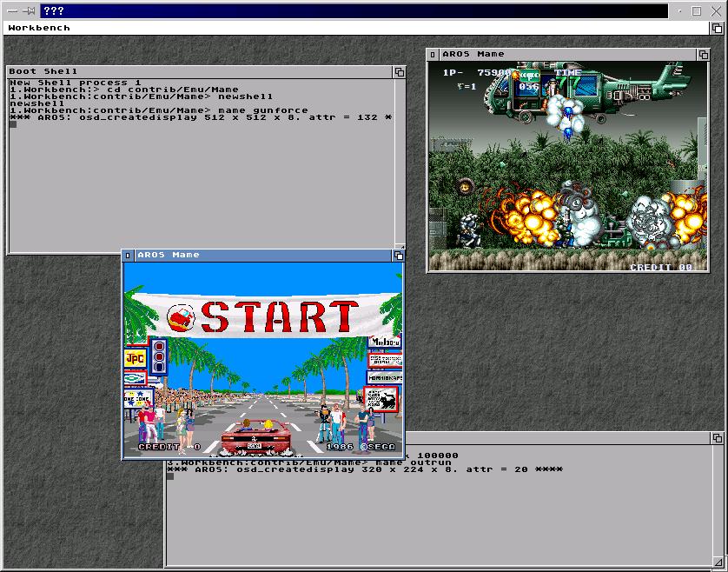The image size is (728, 572).
Task: Click the depth gadget of the Gunforce Mame window
Action: tap(703, 54)
